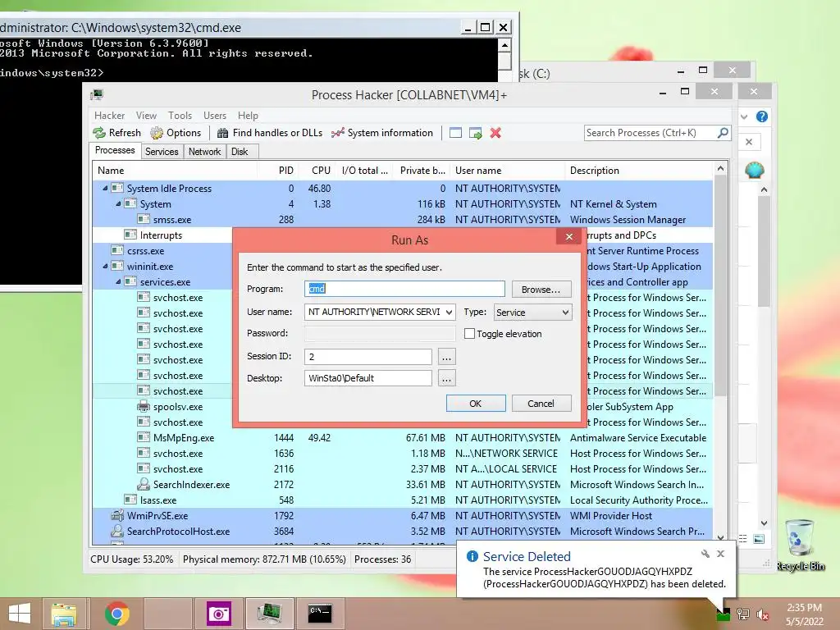Click the find window and thread icon

tap(475, 133)
